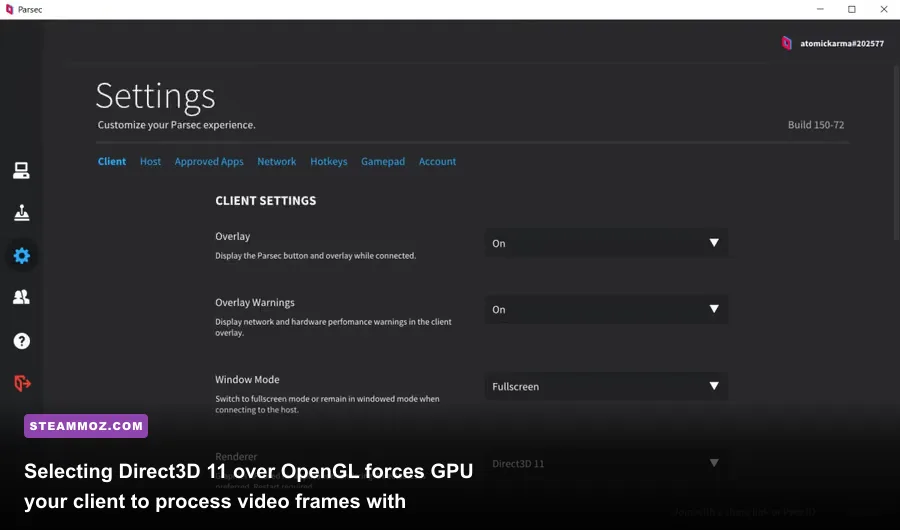Click the atomickarma#202577 username
Screen dimensions: 900x530
pyautogui.click(x=842, y=44)
